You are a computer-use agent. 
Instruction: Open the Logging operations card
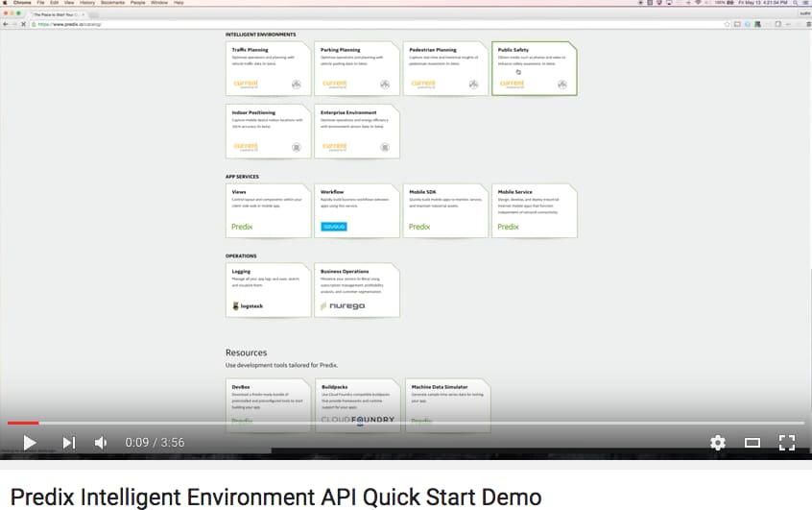tap(268, 290)
